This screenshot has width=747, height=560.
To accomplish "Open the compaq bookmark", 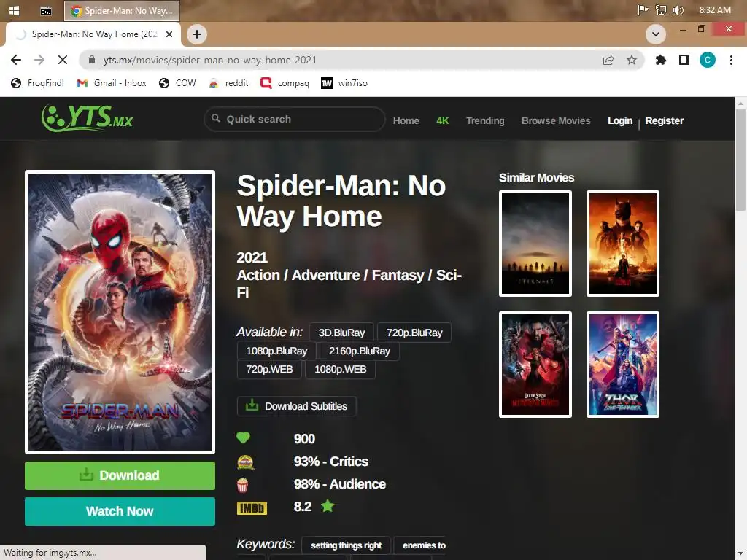I will tap(285, 83).
